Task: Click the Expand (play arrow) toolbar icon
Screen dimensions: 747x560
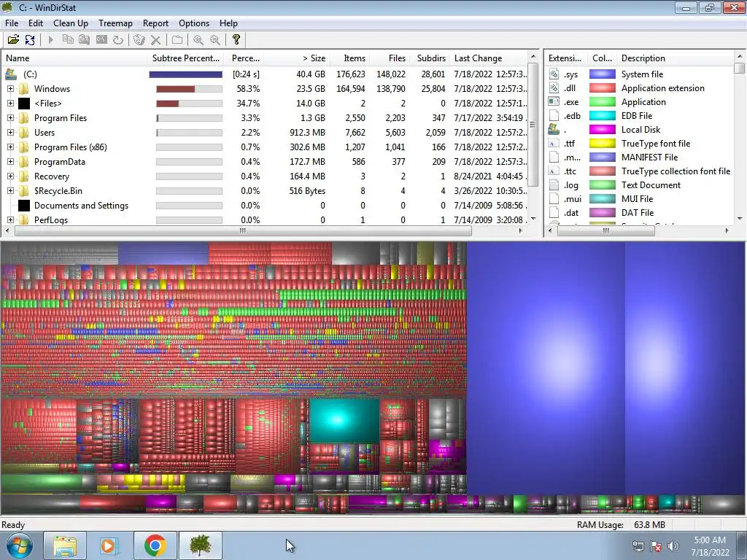Action: click(51, 40)
